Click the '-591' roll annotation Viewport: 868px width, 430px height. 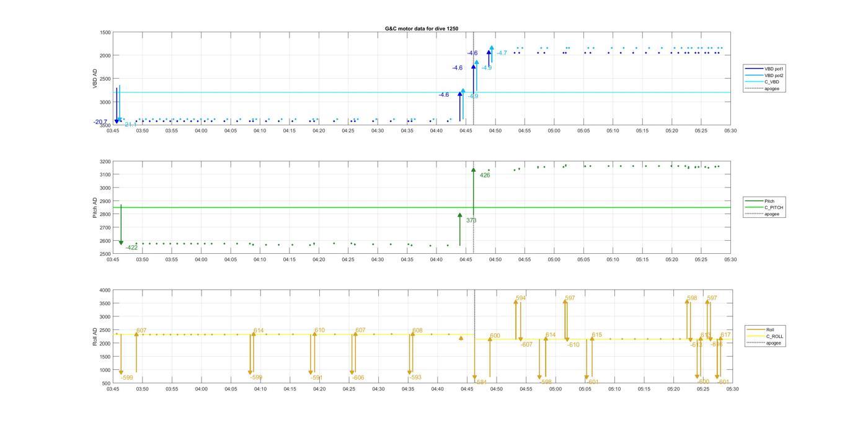click(317, 378)
